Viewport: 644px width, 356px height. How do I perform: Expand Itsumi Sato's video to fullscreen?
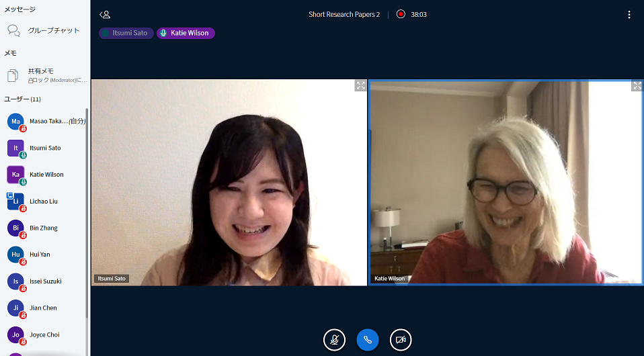[x=360, y=85]
